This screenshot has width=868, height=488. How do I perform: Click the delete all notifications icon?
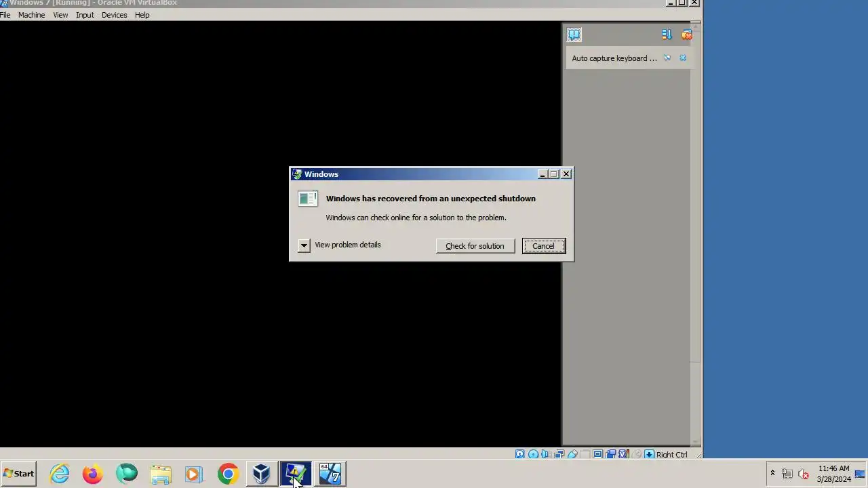[x=686, y=35]
